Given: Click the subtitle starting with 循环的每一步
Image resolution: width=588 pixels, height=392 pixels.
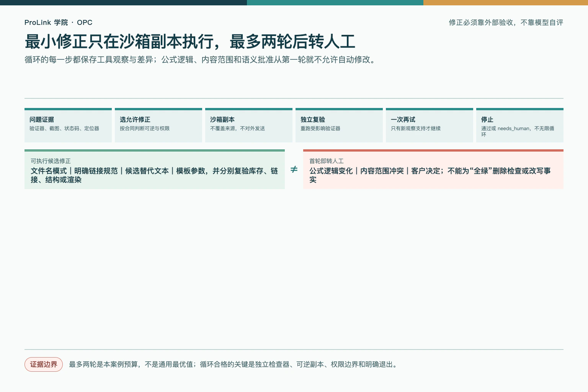Looking at the screenshot, I should pos(201,60).
